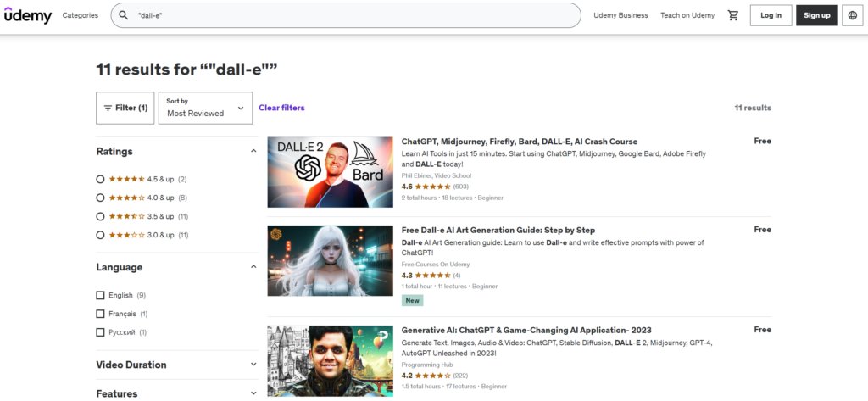Check the Русский language filter
This screenshot has width=868, height=401.
tap(100, 332)
